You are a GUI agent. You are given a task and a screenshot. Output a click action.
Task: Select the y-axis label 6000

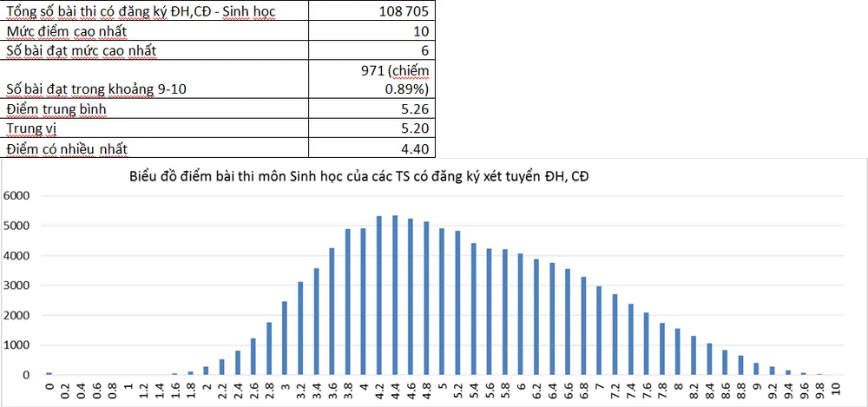click(17, 196)
